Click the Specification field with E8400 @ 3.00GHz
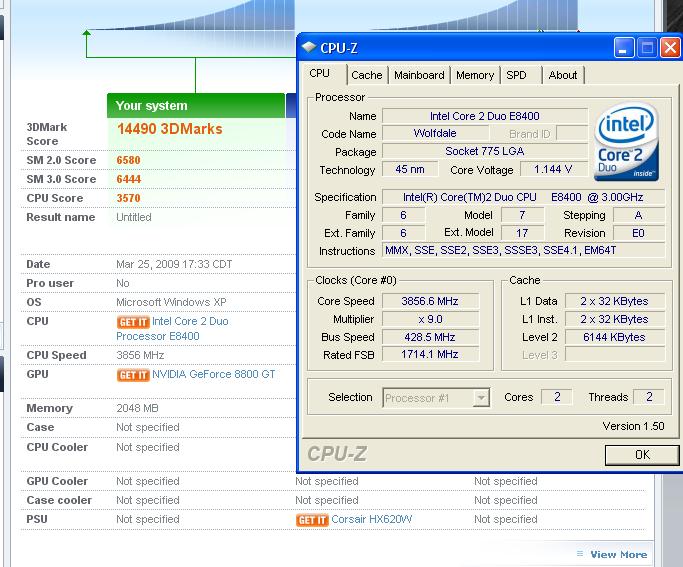This screenshot has width=683, height=567. point(523,197)
